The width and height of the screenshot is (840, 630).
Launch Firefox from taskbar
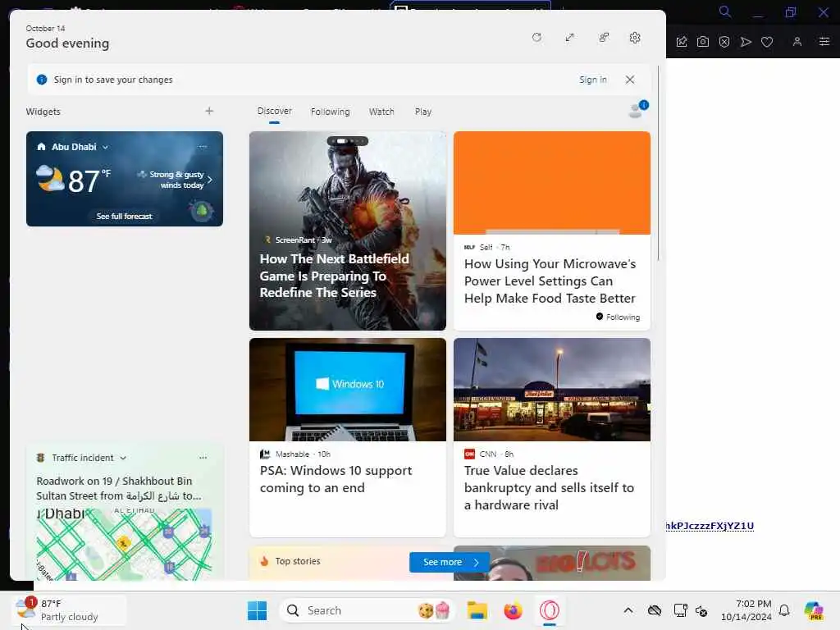click(514, 610)
